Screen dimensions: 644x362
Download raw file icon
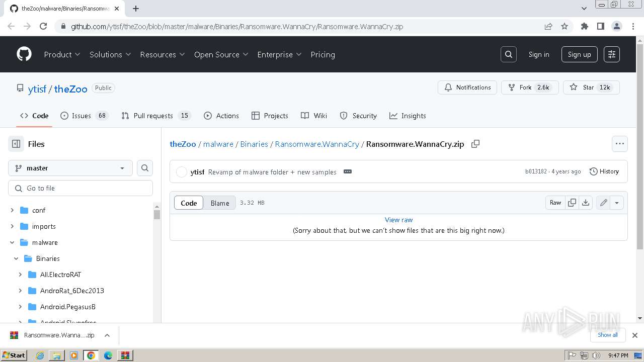click(x=586, y=203)
